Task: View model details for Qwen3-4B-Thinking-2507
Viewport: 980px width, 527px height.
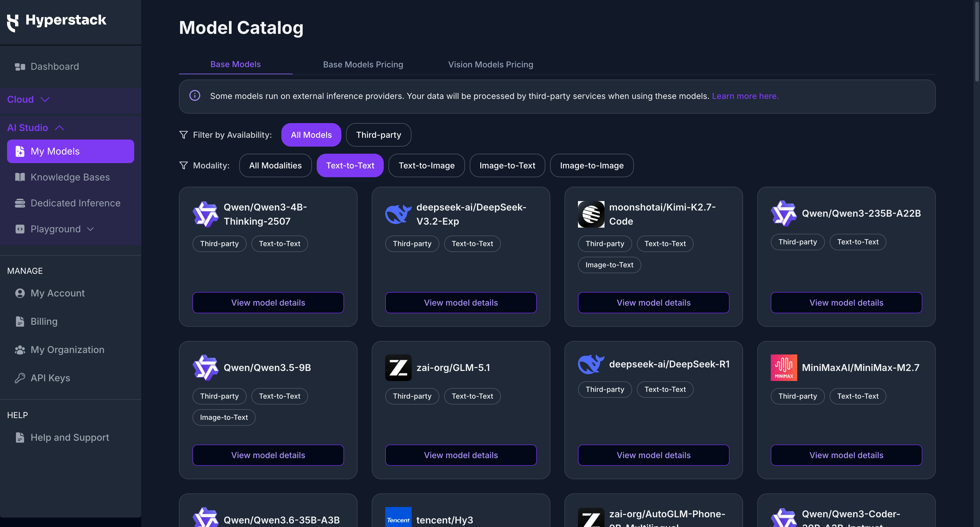Action: coord(268,302)
